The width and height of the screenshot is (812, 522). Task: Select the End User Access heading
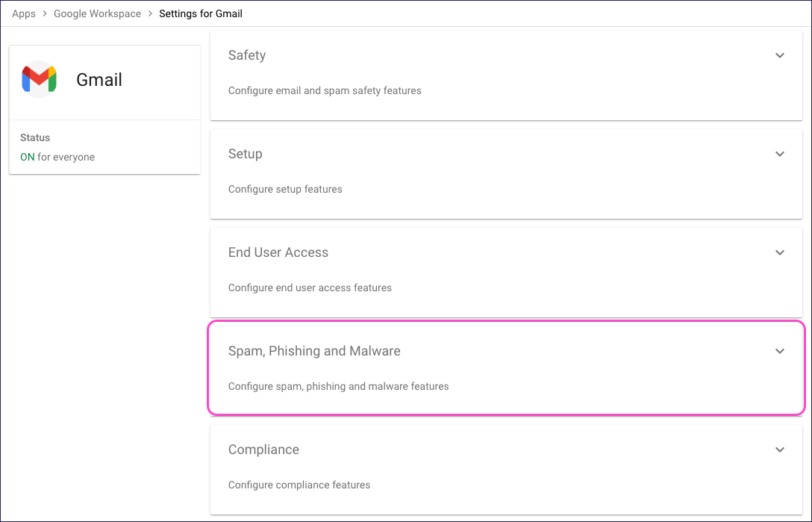278,252
